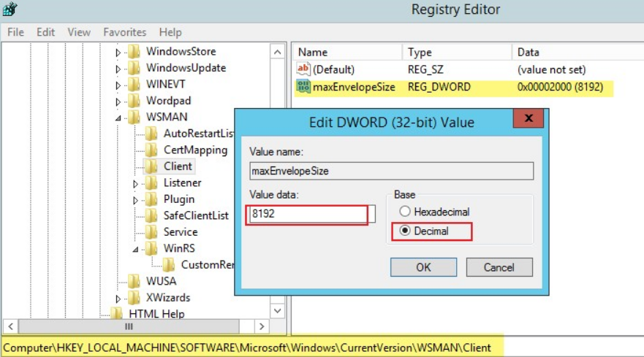Select the WindowsUpdate folder icon
This screenshot has width=644, height=357.
(134, 68)
